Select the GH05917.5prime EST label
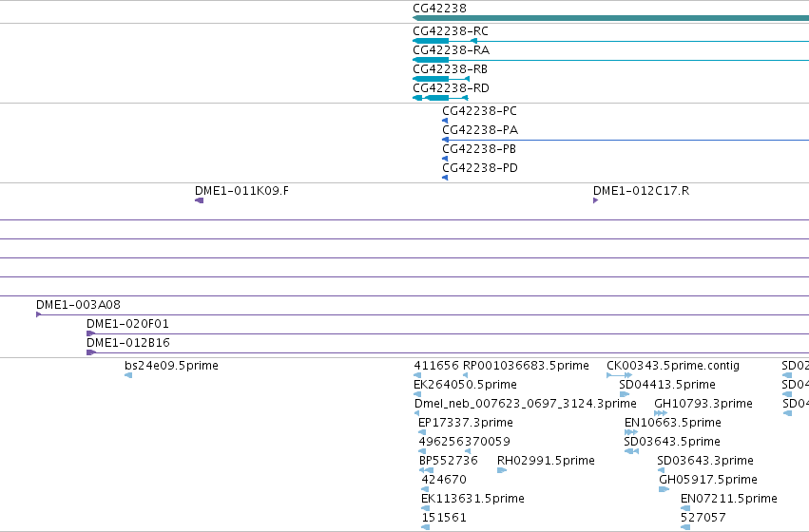The width and height of the screenshot is (809, 532). pos(708,480)
